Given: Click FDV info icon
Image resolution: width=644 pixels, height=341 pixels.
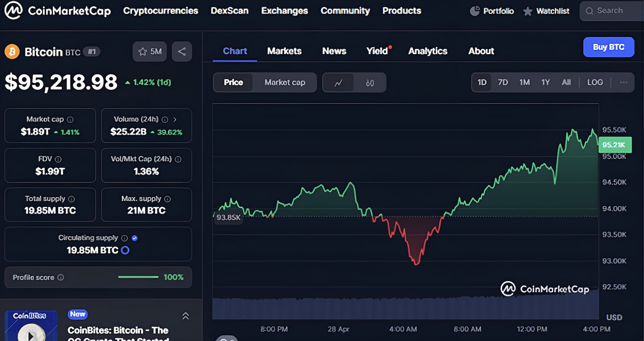Looking at the screenshot, I should (58, 159).
